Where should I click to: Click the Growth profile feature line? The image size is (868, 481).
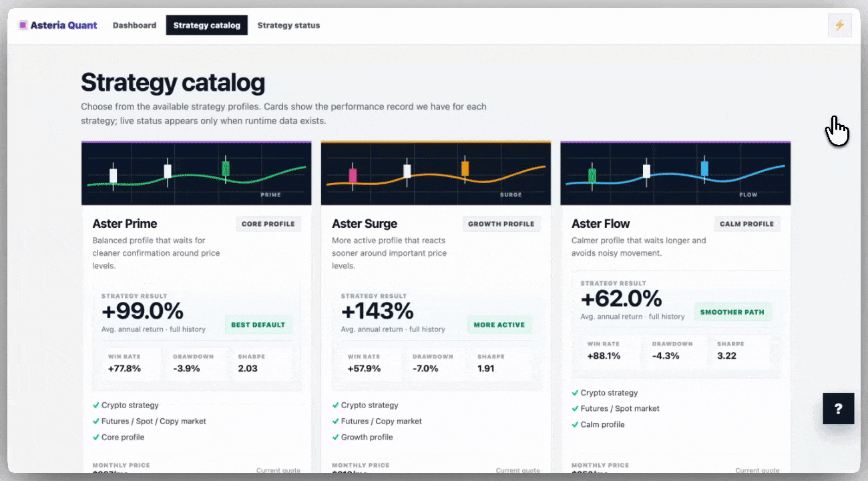tap(367, 438)
